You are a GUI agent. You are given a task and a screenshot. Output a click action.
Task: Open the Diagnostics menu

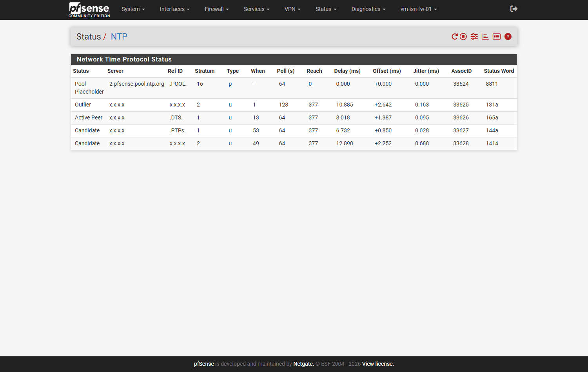[368, 9]
